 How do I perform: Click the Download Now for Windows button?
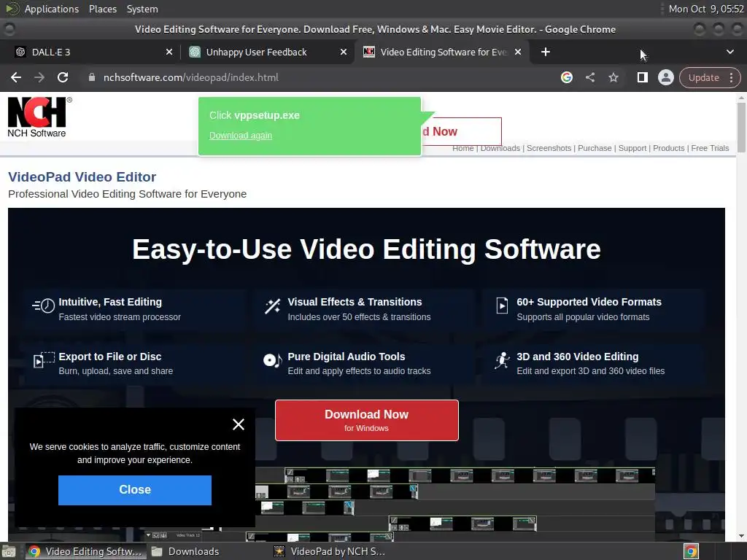point(367,421)
